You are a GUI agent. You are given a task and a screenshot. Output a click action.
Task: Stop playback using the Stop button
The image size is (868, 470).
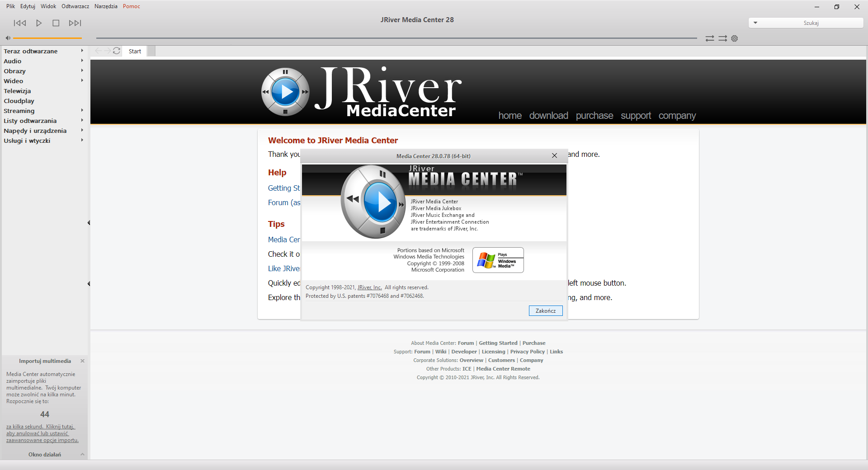click(56, 23)
